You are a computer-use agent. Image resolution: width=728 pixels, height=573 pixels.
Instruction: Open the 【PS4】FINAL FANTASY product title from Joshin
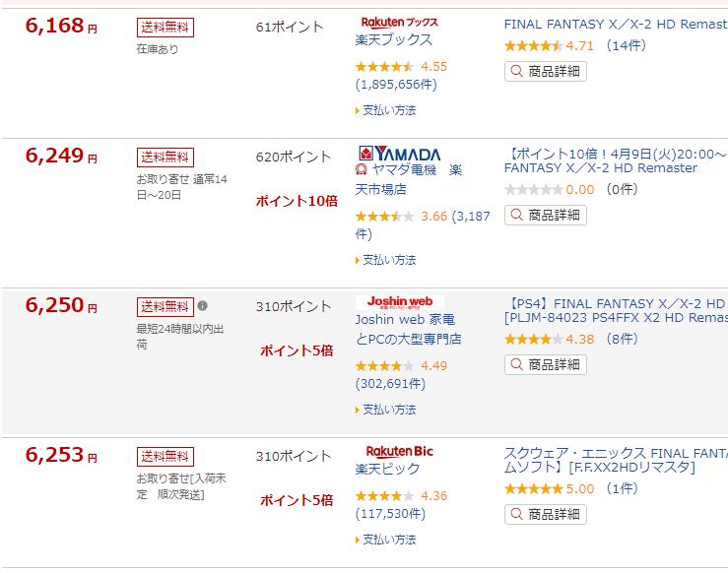tap(616, 310)
